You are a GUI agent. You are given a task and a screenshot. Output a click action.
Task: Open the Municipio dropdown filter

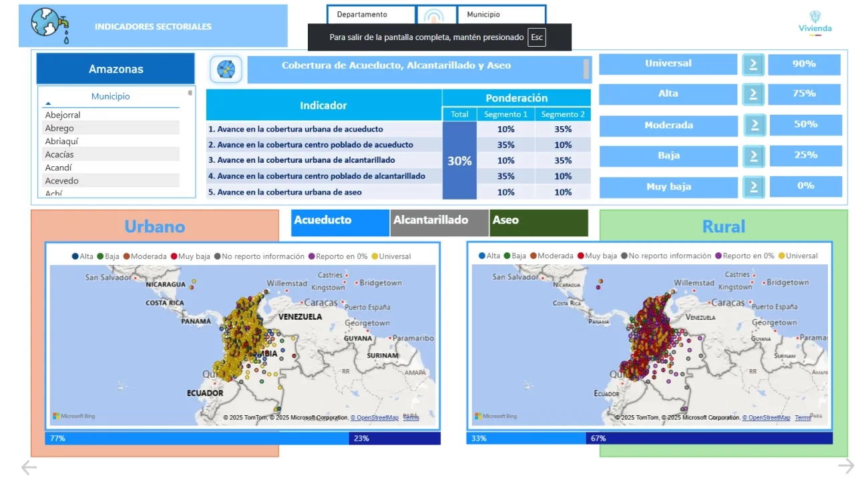(x=501, y=15)
